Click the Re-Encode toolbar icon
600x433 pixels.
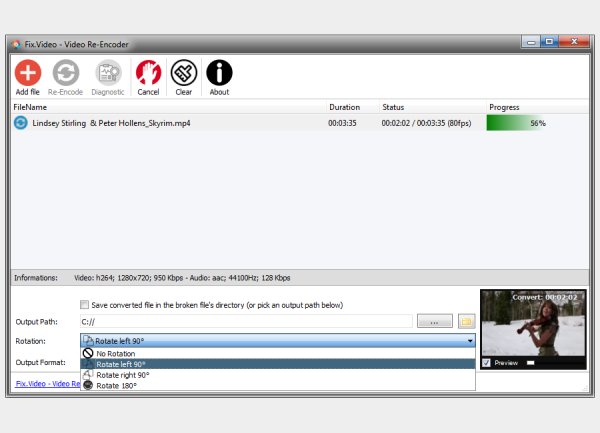[x=65, y=73]
